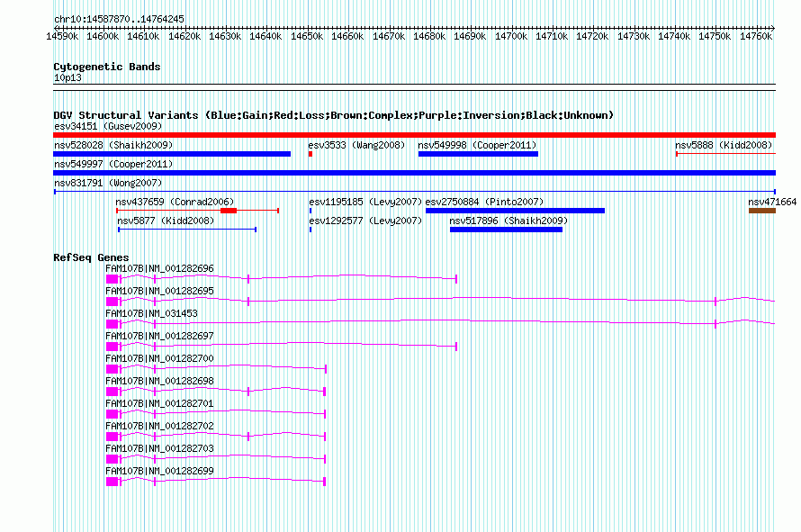Click the nsv5877 (Kidd2008) label
The image size is (801, 532).
tap(166, 221)
